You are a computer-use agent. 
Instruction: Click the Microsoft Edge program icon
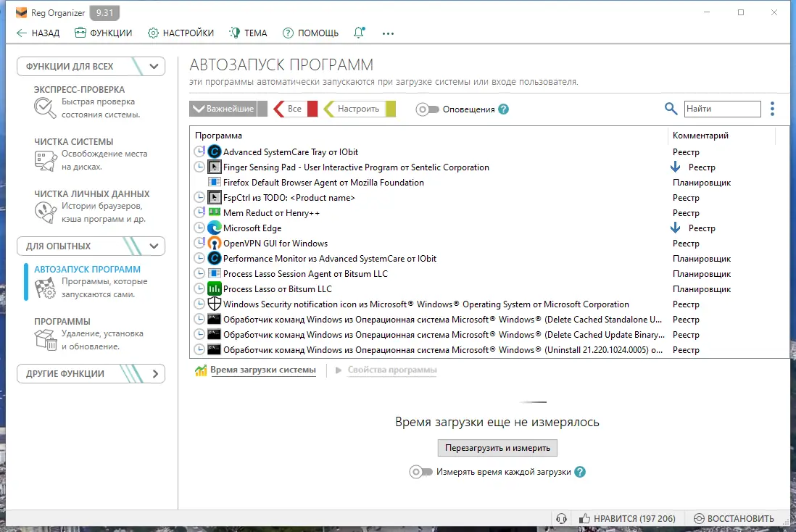(215, 228)
